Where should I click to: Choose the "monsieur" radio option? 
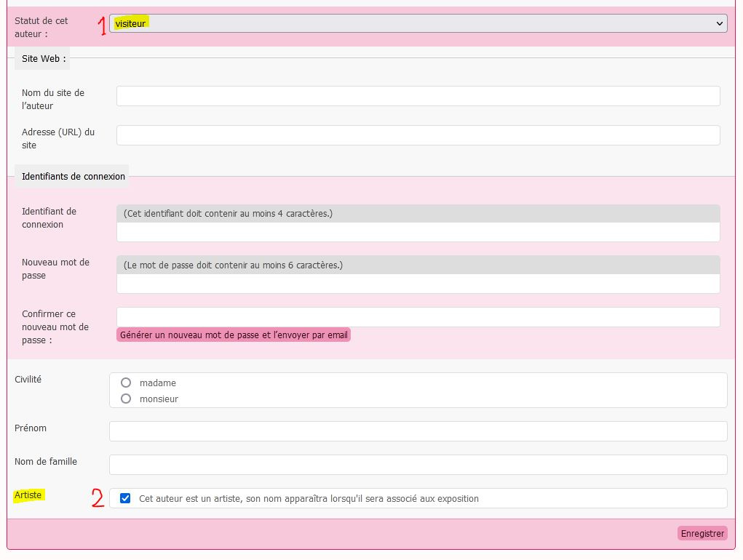point(126,399)
